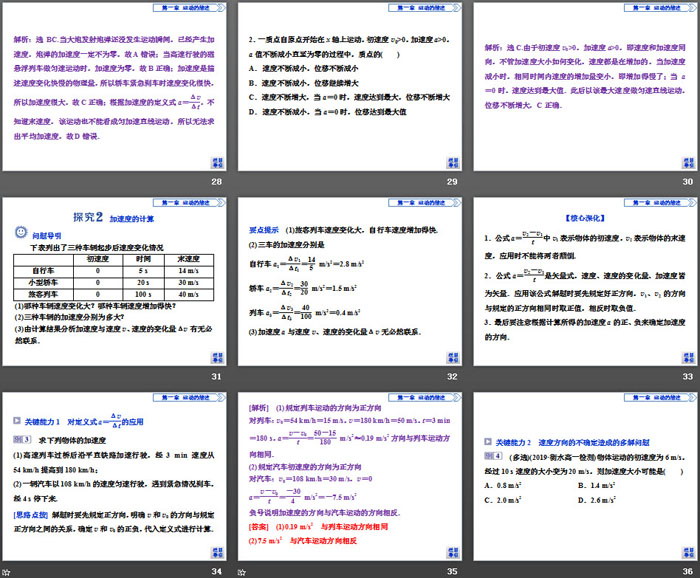Click option B 1.4 m/s² on slide 36

point(596,485)
